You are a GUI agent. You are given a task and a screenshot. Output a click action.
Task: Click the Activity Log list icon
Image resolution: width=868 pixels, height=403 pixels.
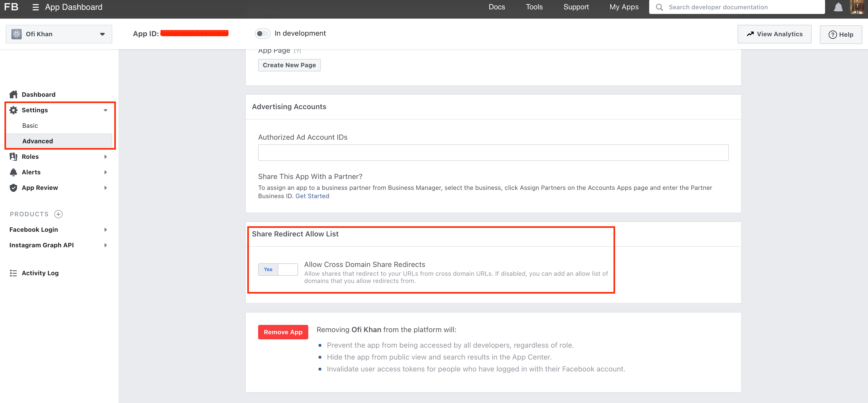pos(13,273)
